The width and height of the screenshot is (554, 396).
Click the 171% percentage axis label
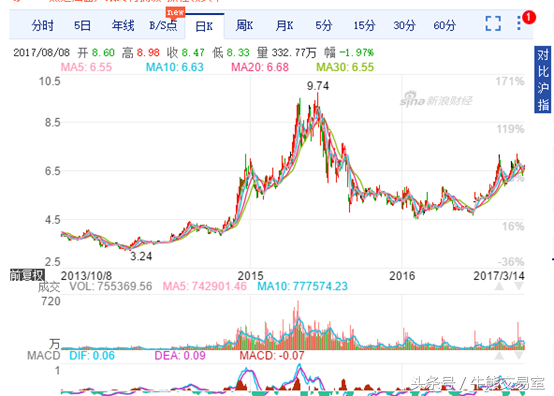509,82
